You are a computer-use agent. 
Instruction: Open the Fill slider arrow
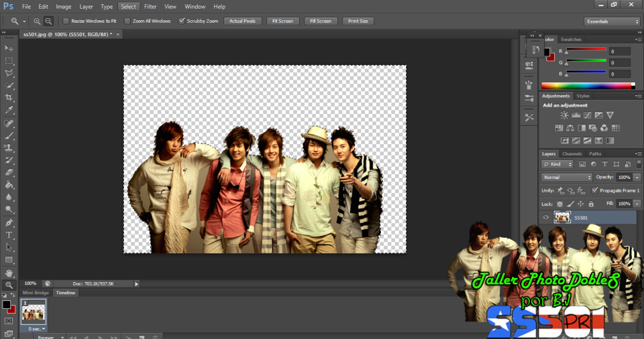637,204
